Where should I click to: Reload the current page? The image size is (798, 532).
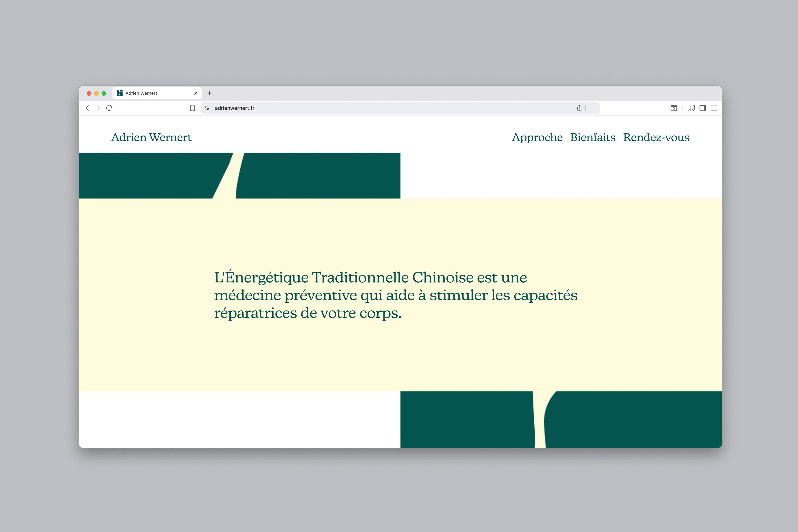109,108
